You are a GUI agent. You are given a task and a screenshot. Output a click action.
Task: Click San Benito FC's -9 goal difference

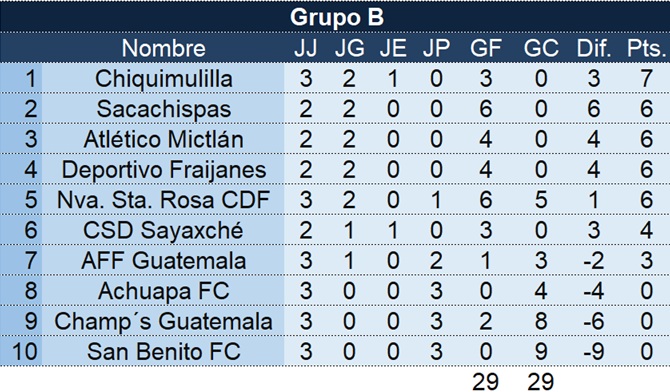(x=594, y=352)
